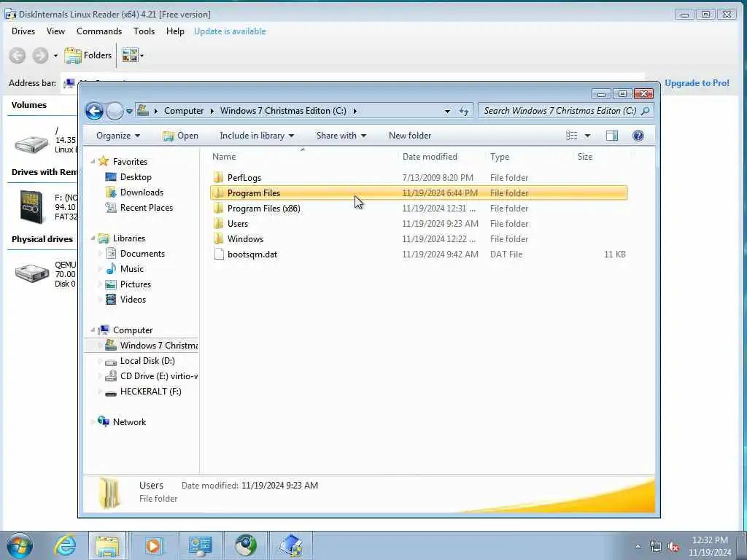Click the Linux Reader back arrow icon

click(18, 55)
